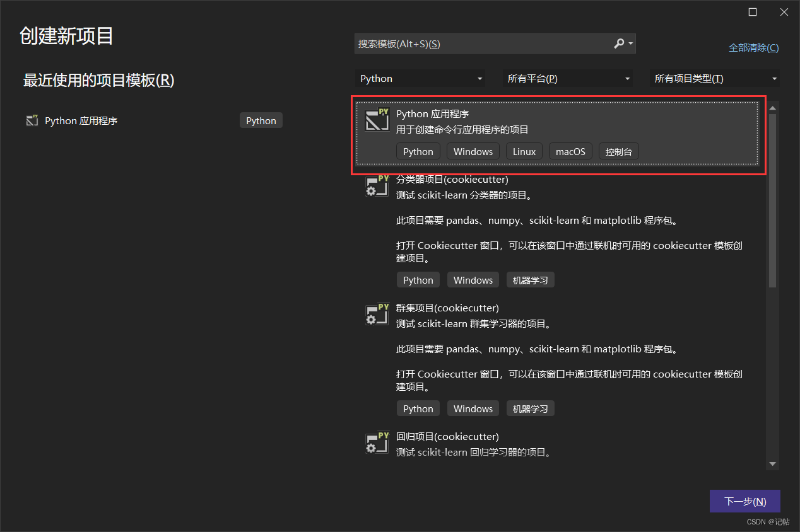Viewport: 800px width, 532px height.
Task: Select the Linux tag on Python 应用程序
Action: point(524,151)
